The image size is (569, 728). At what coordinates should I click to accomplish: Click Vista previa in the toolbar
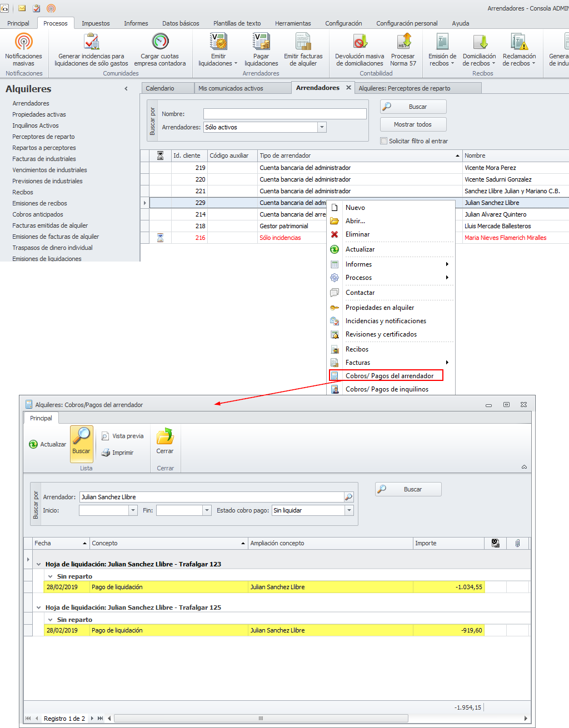[x=122, y=436]
